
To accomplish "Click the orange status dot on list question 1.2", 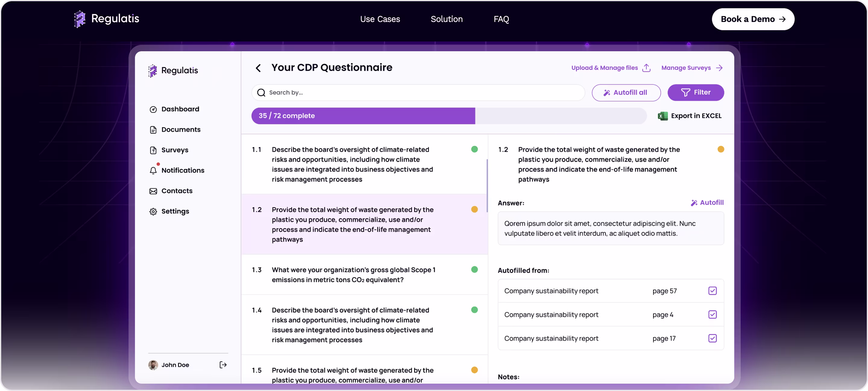I will (474, 209).
